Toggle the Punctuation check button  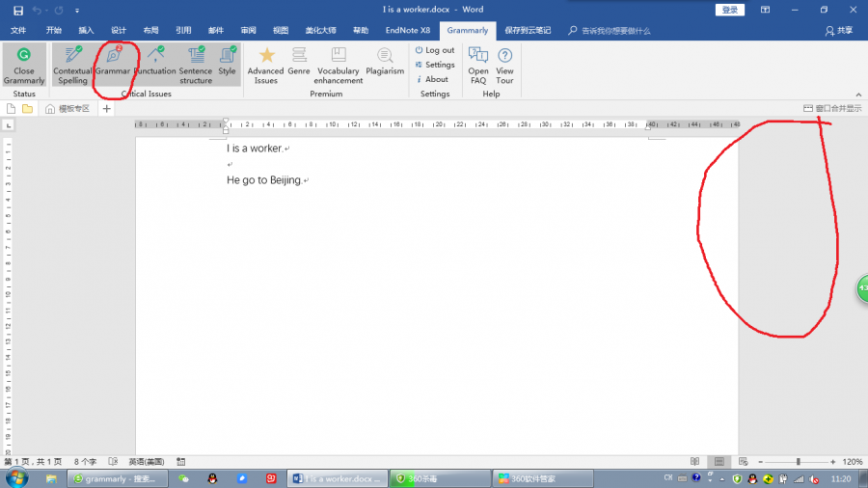click(x=154, y=64)
